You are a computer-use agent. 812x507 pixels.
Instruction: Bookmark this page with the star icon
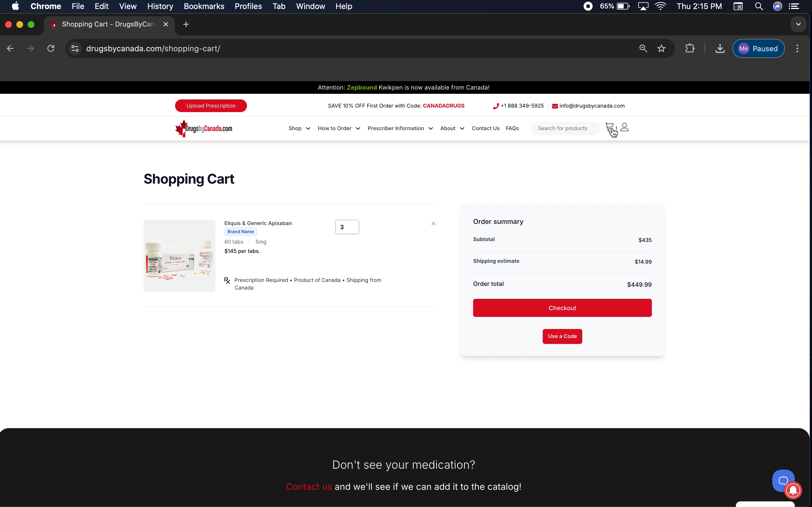point(661,49)
